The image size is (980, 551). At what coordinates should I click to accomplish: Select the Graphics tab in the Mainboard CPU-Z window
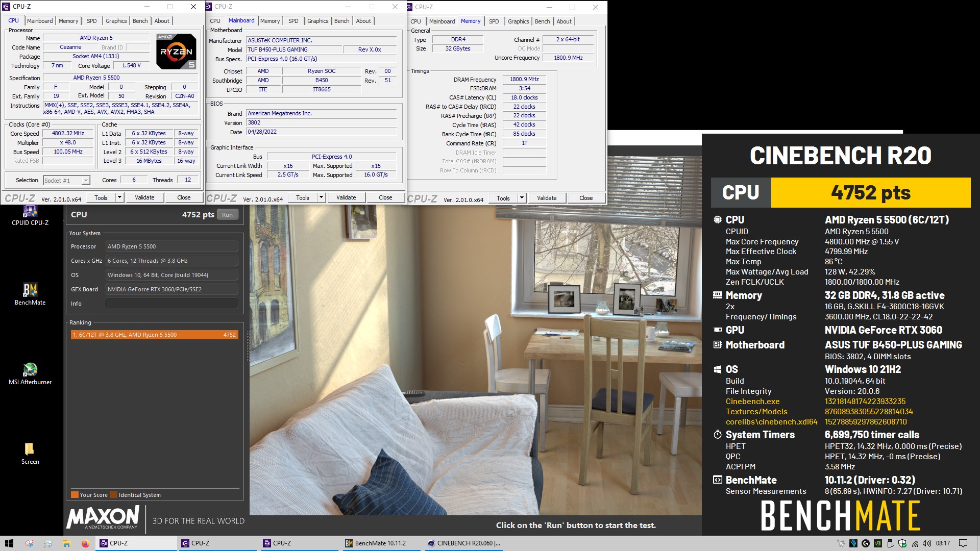[318, 21]
